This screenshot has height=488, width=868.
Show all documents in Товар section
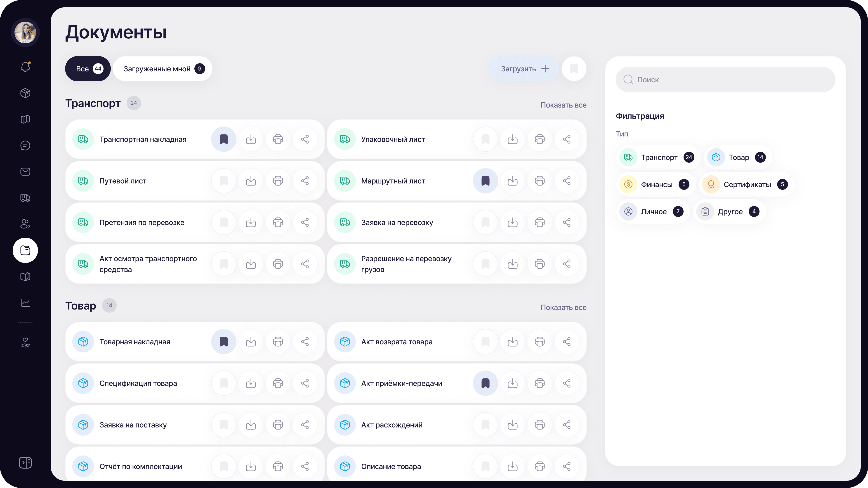pyautogui.click(x=563, y=307)
